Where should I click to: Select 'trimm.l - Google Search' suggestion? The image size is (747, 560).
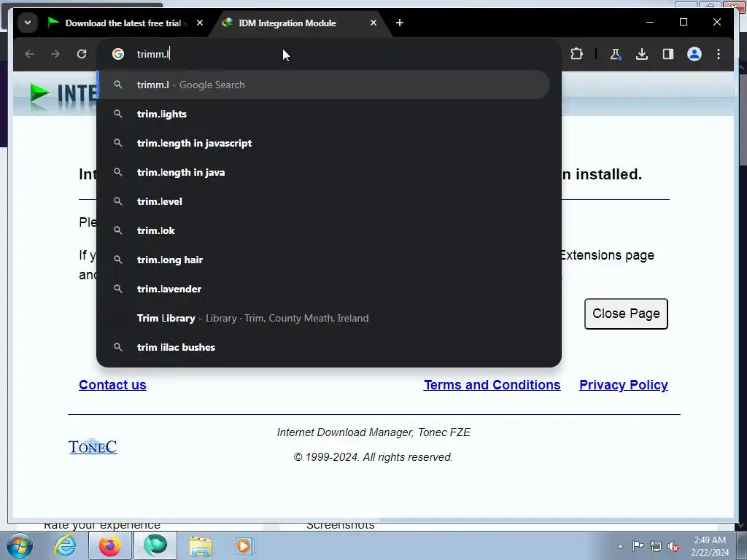(x=324, y=85)
